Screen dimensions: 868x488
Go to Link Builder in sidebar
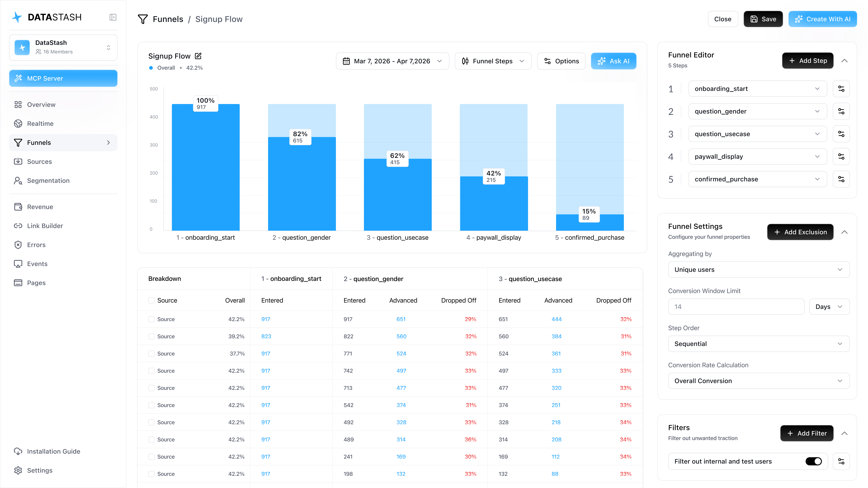pyautogui.click(x=45, y=226)
